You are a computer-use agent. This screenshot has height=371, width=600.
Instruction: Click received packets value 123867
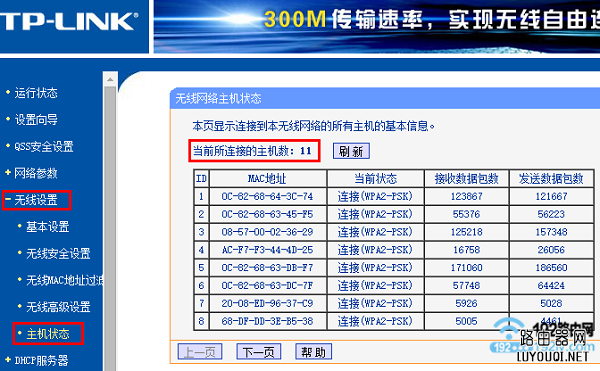[x=466, y=197]
